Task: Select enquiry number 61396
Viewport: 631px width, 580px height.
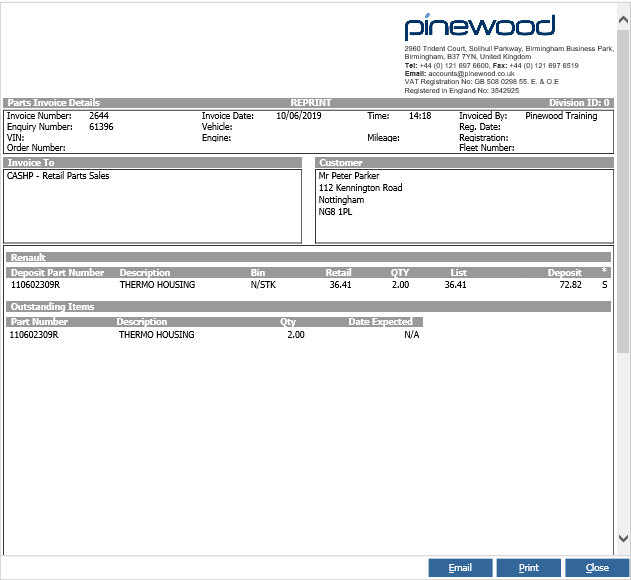Action: pos(101,127)
